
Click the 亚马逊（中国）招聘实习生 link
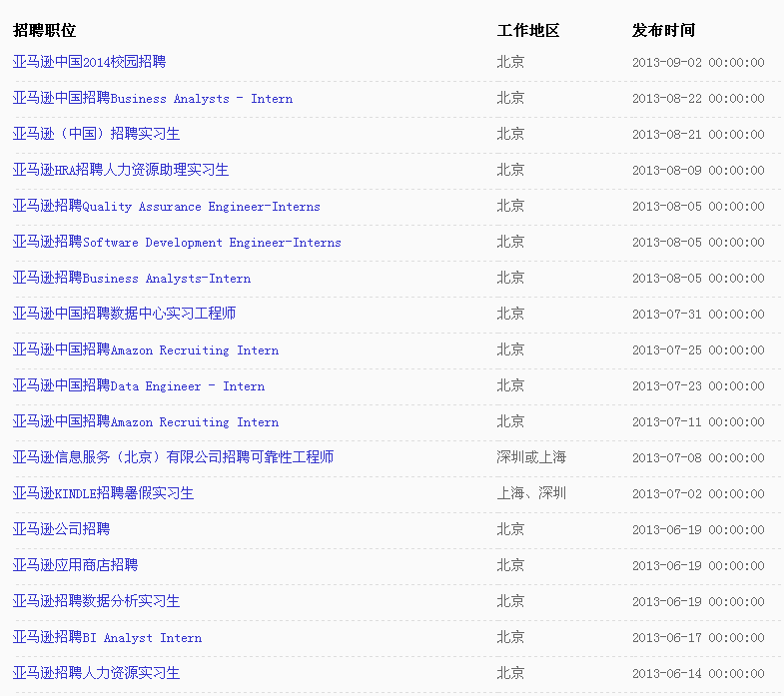pos(96,134)
